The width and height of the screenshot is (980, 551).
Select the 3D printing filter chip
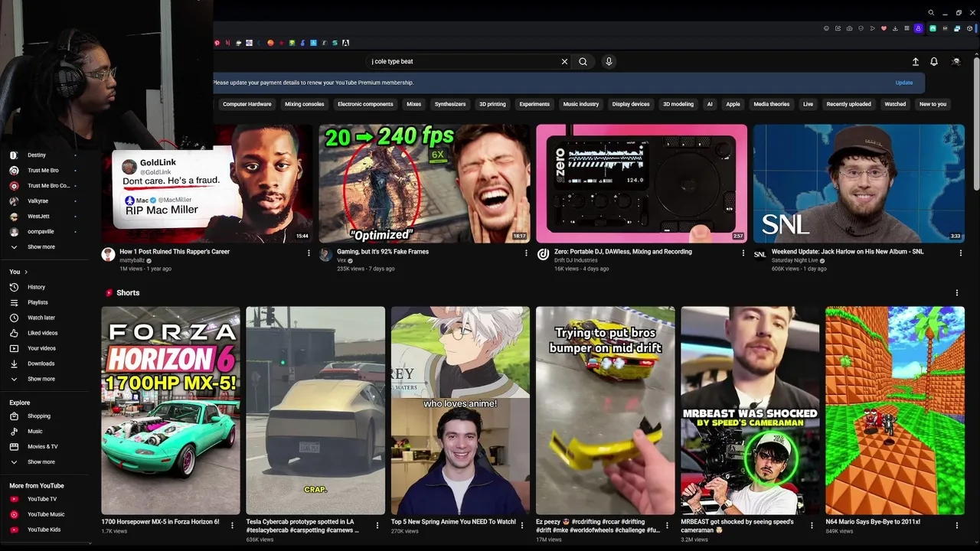click(492, 104)
